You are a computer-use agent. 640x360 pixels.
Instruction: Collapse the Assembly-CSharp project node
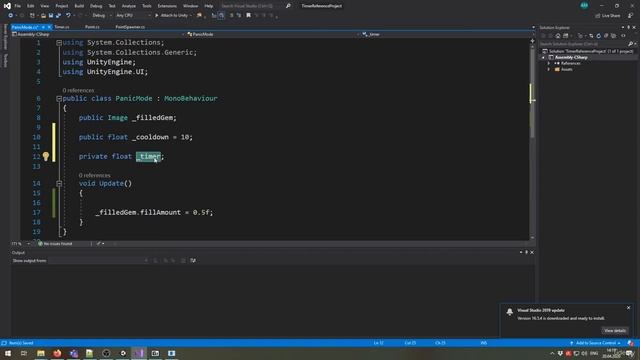coord(543,58)
